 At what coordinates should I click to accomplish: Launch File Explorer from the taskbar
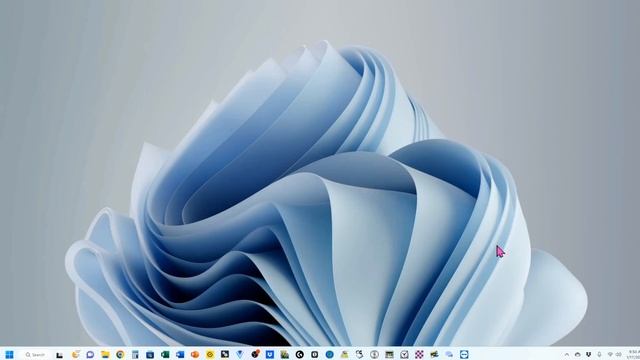(105, 354)
